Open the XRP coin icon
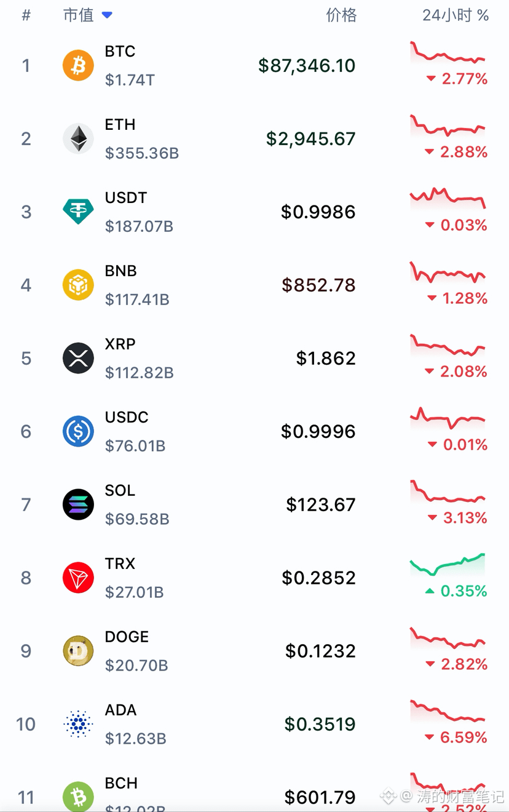 (78, 359)
